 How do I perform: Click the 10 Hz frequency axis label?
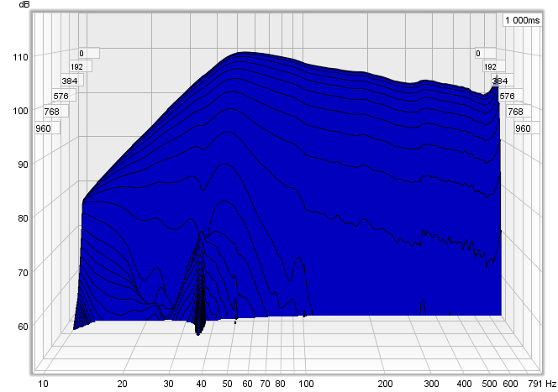coord(44,384)
